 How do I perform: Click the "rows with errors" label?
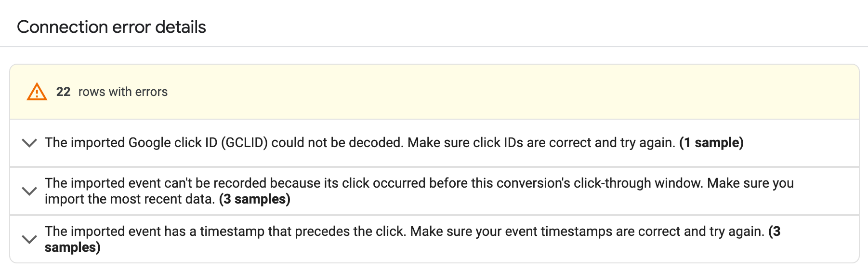point(123,92)
